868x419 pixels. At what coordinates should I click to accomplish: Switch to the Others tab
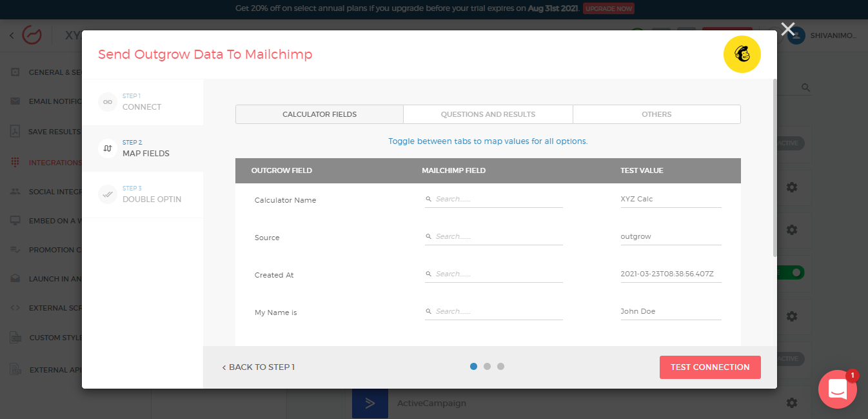656,114
